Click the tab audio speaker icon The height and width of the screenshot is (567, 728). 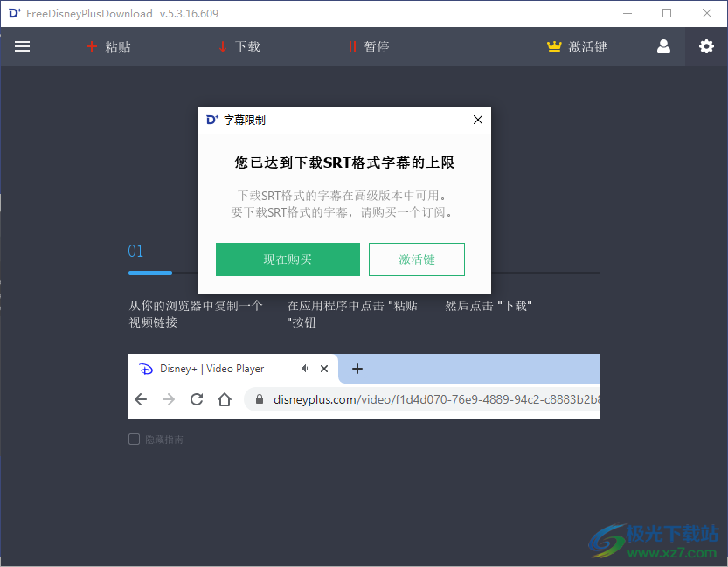[x=305, y=369]
